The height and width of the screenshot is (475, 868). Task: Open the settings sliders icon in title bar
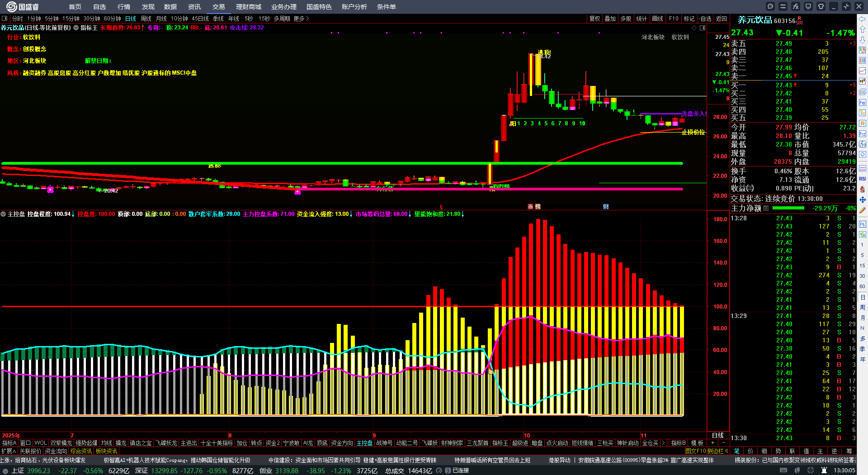click(783, 6)
